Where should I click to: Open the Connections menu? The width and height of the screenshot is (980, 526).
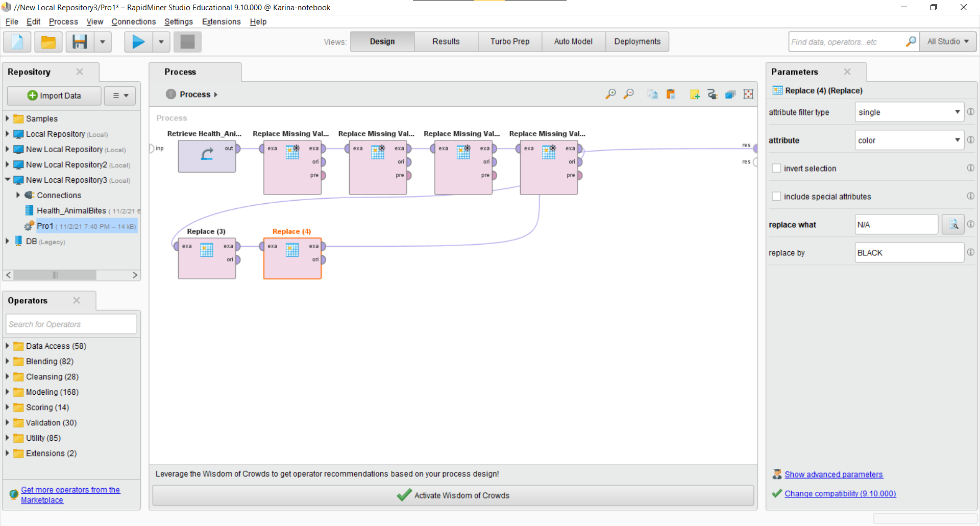133,21
